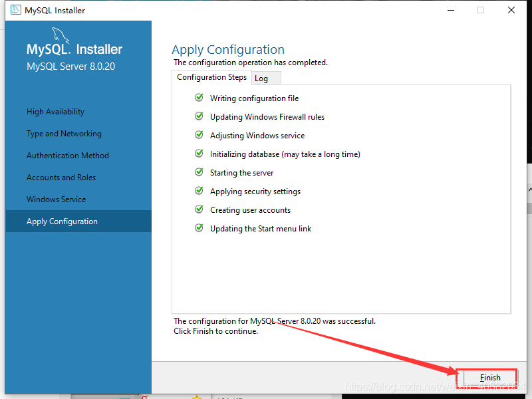Click 'Click Finish to continue.' text

[215, 331]
